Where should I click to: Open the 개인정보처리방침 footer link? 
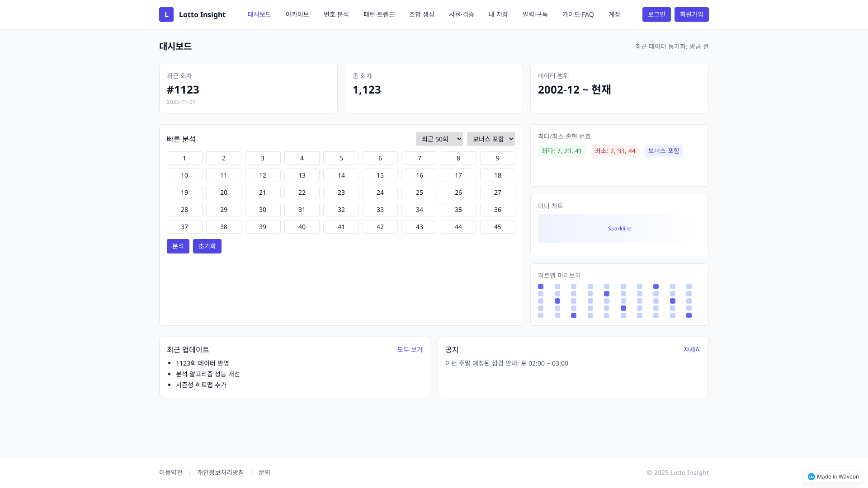click(220, 473)
